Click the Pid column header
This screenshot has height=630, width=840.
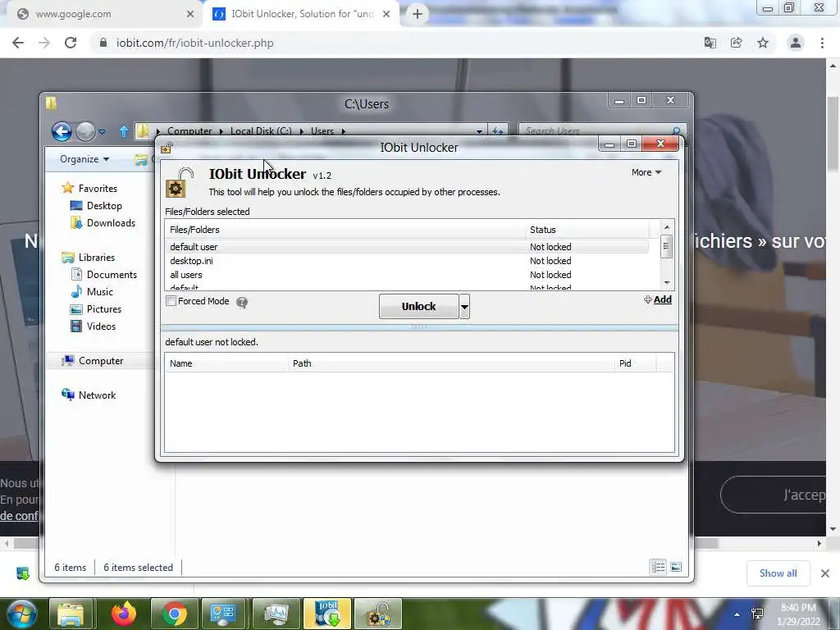coord(634,363)
